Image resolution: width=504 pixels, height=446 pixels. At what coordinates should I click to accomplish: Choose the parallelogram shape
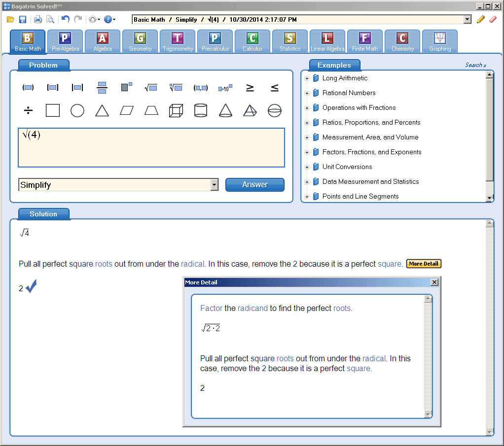click(127, 111)
